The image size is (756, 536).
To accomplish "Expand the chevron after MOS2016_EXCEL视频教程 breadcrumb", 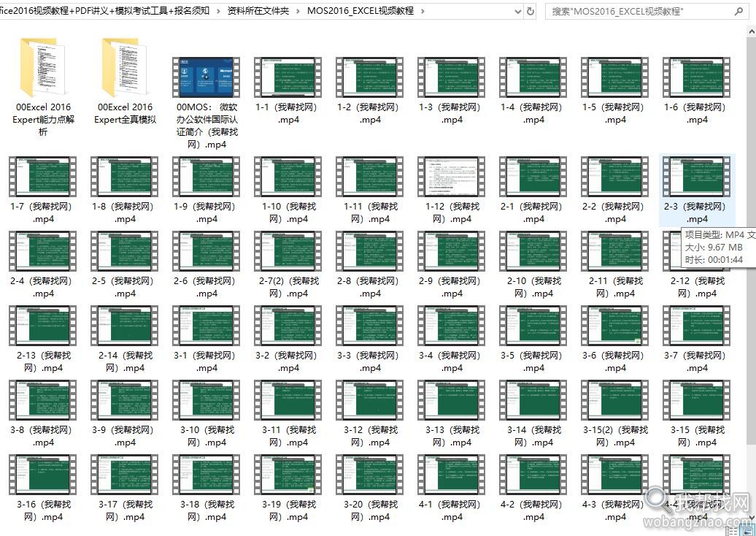I will (423, 11).
